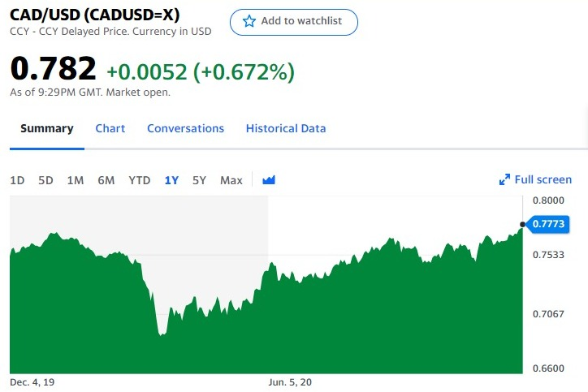Switch to the Chart tab

(110, 128)
